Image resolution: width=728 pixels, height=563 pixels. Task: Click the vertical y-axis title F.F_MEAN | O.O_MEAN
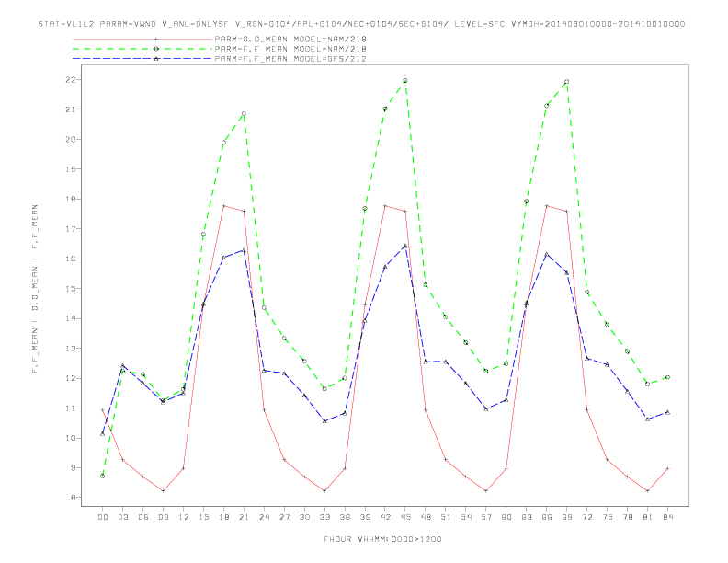35,289
